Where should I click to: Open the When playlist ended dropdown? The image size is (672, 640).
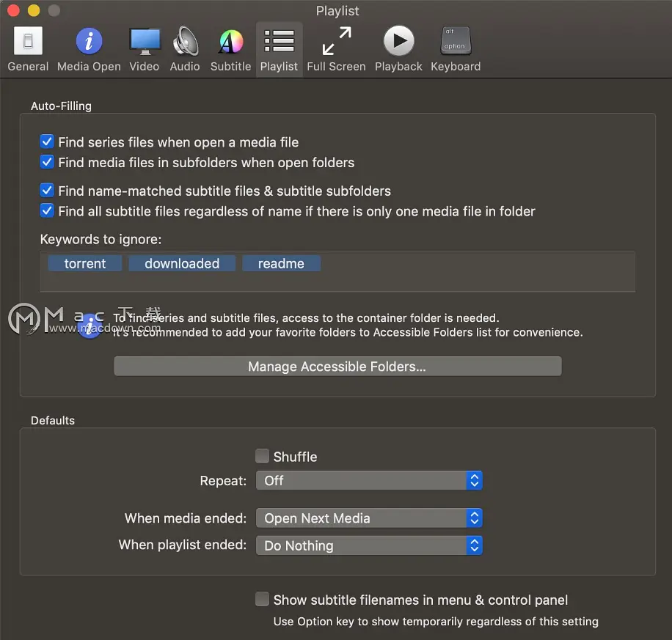pos(369,545)
